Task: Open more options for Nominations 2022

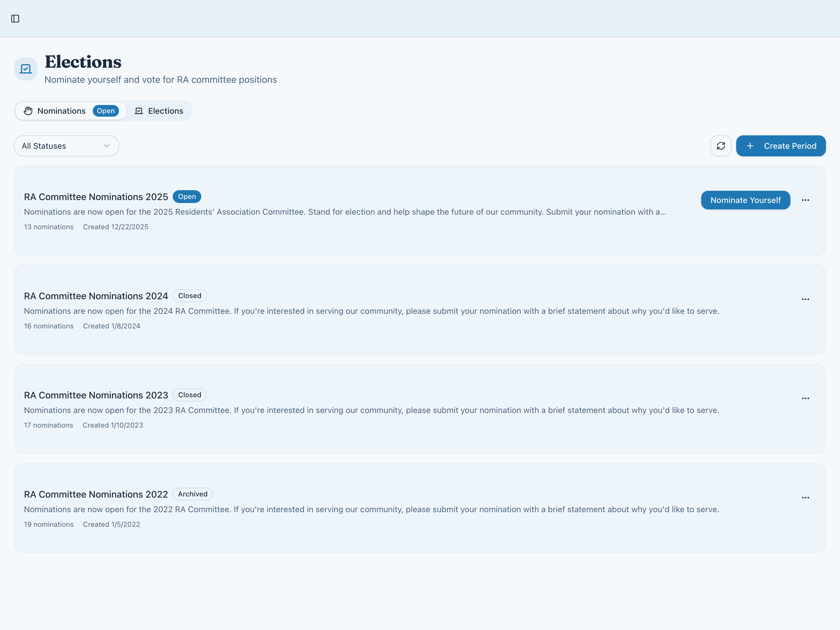Action: (806, 498)
